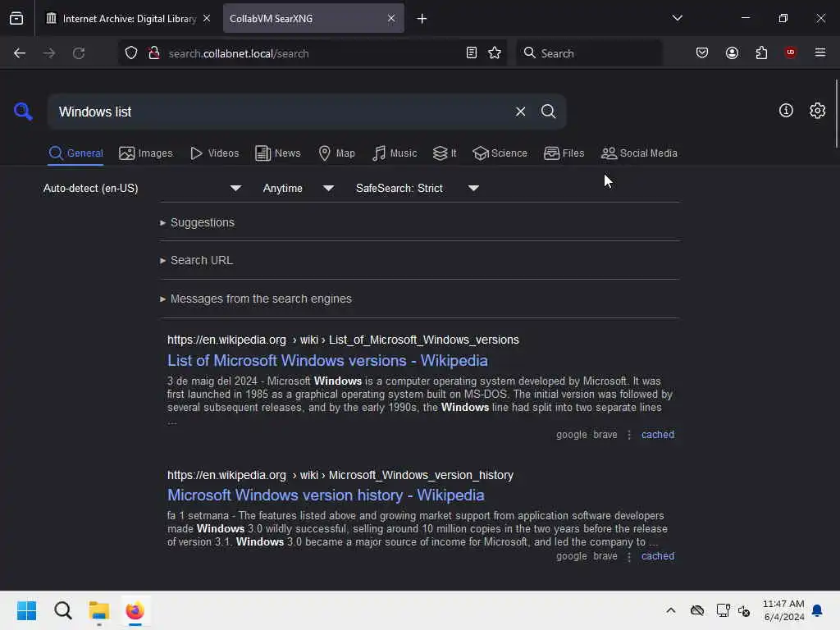The width and height of the screenshot is (840, 630).
Task: Click the page vertical scrollbar thumb
Action: (x=836, y=113)
